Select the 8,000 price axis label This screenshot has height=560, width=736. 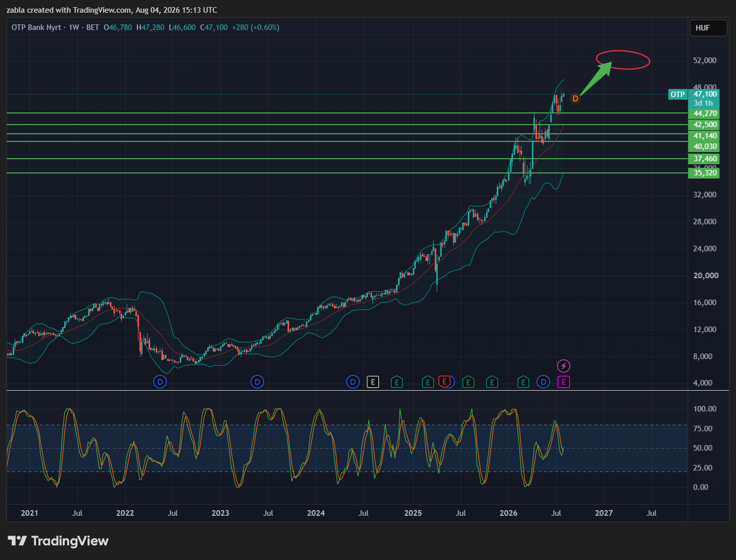(702, 357)
